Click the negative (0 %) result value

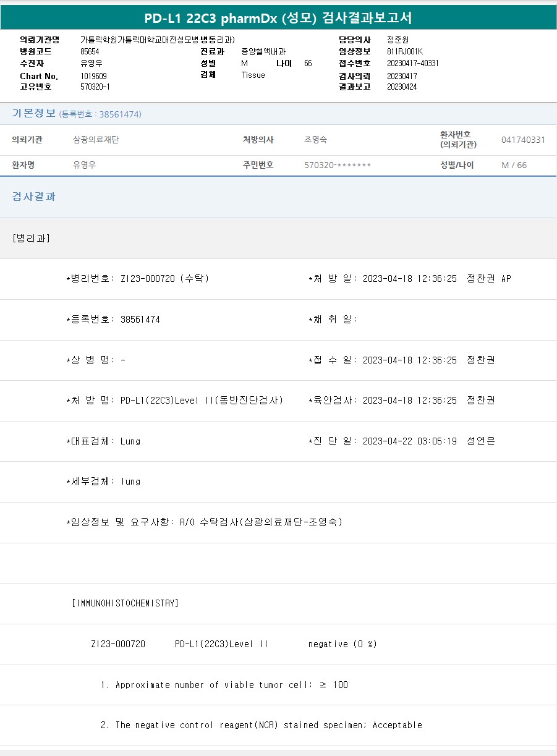click(342, 643)
